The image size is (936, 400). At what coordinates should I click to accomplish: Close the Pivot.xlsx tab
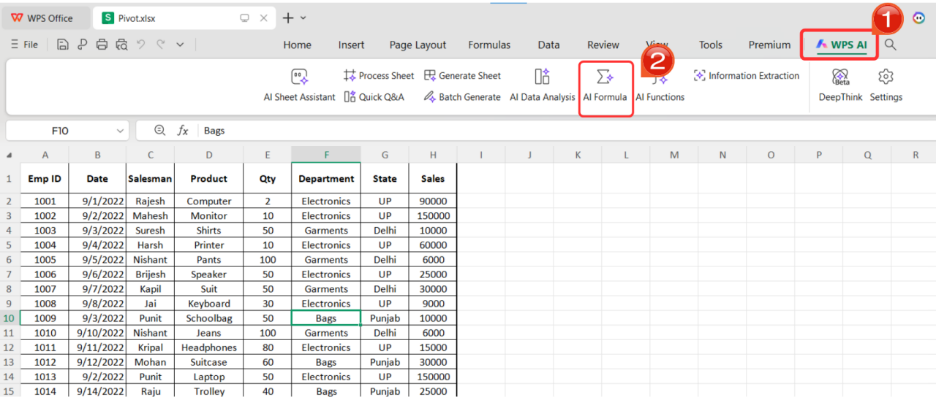point(263,19)
